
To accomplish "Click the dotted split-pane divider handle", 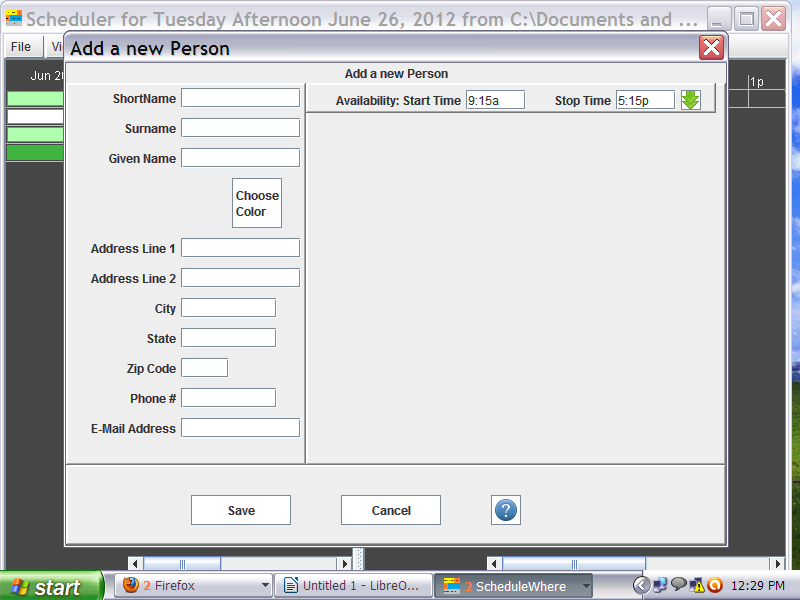I will point(358,559).
